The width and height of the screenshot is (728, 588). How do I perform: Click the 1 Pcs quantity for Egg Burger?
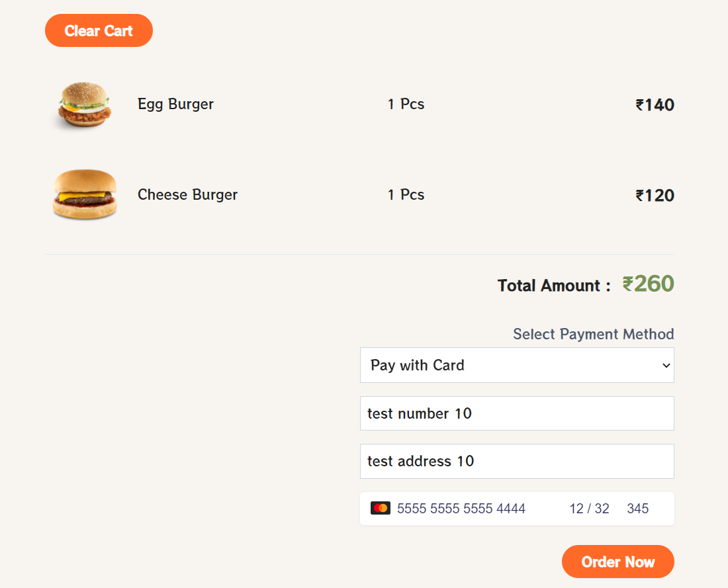[406, 104]
